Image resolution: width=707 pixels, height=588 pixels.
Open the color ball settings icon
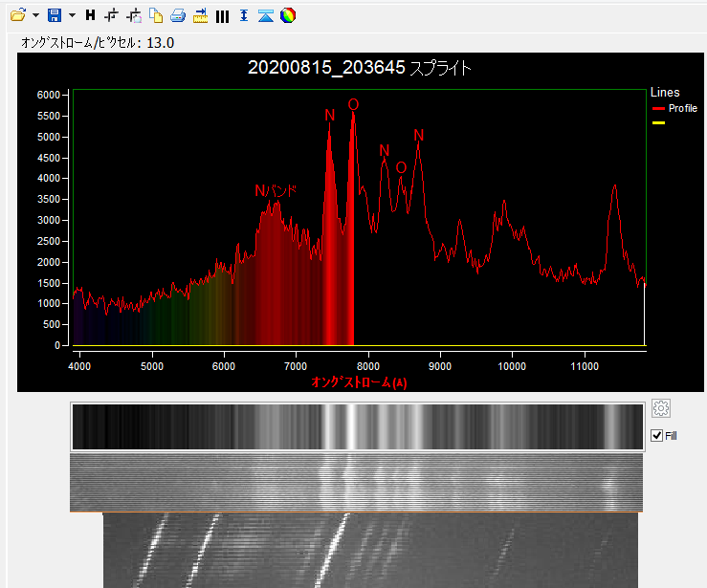click(x=288, y=15)
